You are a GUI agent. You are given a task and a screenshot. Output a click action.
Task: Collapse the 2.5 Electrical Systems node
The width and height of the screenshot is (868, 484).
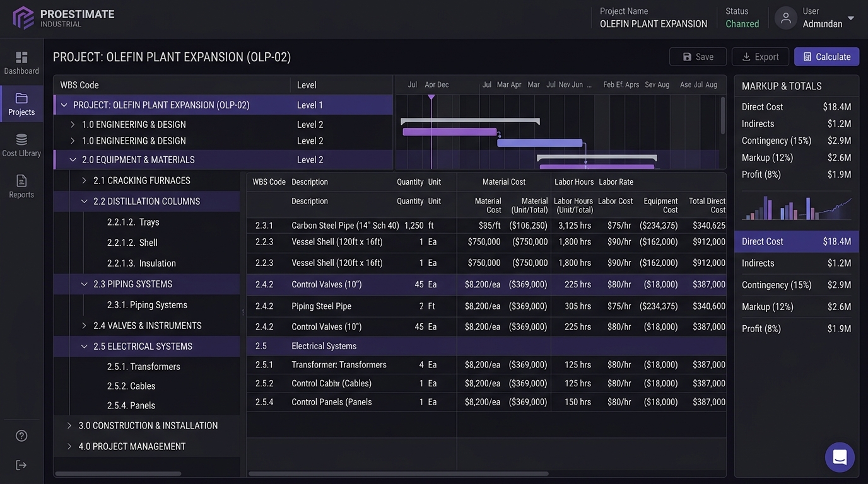pos(84,347)
